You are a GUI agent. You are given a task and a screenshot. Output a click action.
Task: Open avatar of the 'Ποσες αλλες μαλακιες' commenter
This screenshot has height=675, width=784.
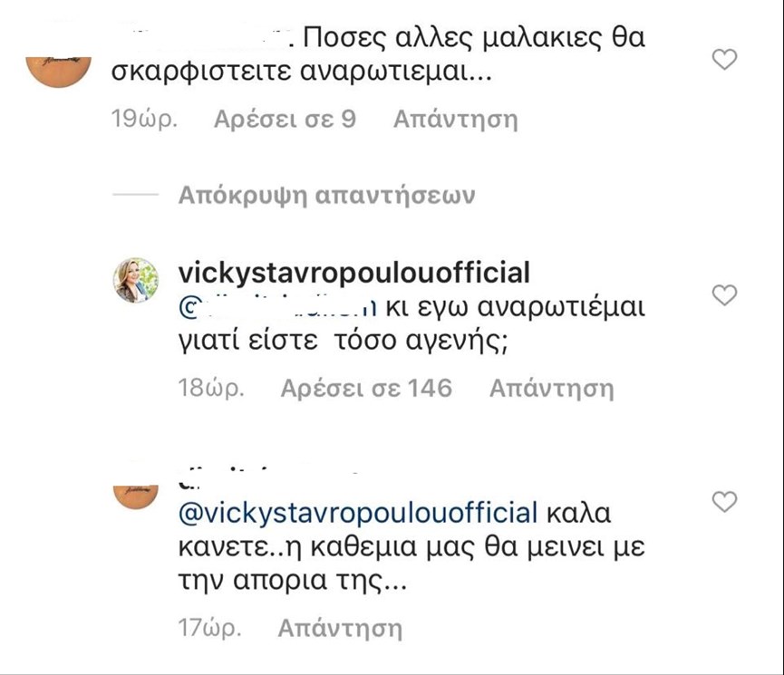59,72
